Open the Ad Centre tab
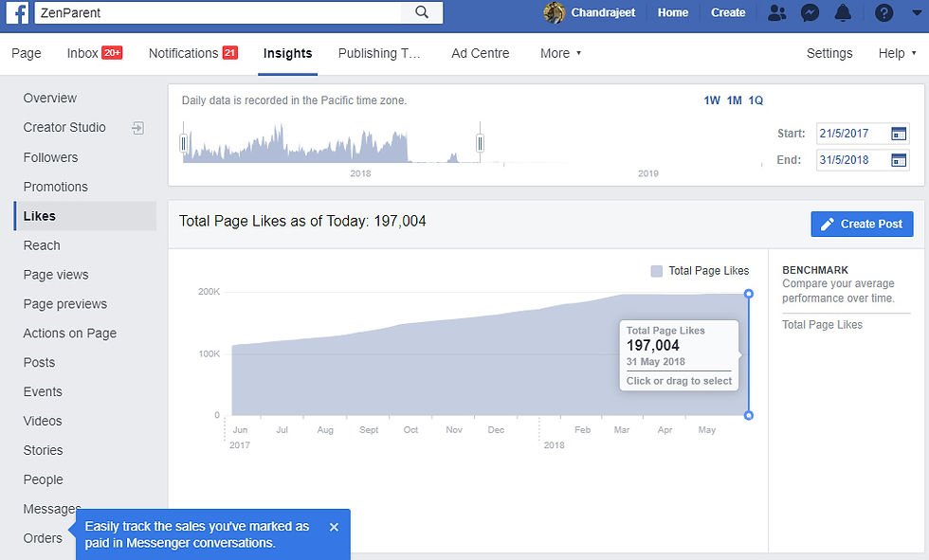The height and width of the screenshot is (560, 929). [x=480, y=53]
